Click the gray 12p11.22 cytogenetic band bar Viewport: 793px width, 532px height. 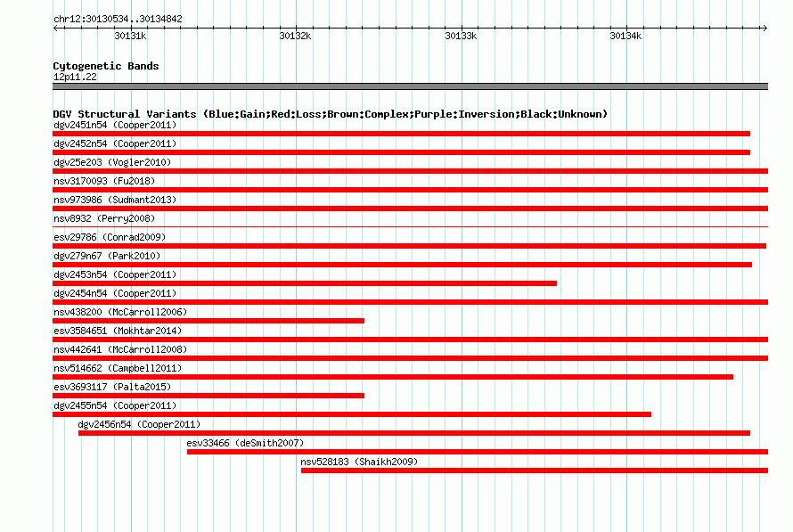[x=410, y=86]
